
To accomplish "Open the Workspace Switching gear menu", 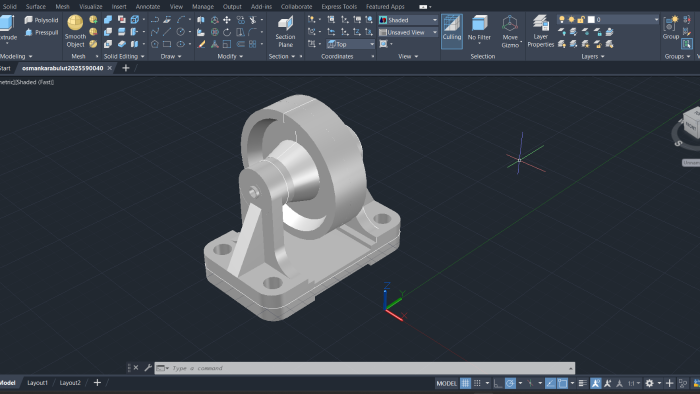I will pyautogui.click(x=650, y=383).
